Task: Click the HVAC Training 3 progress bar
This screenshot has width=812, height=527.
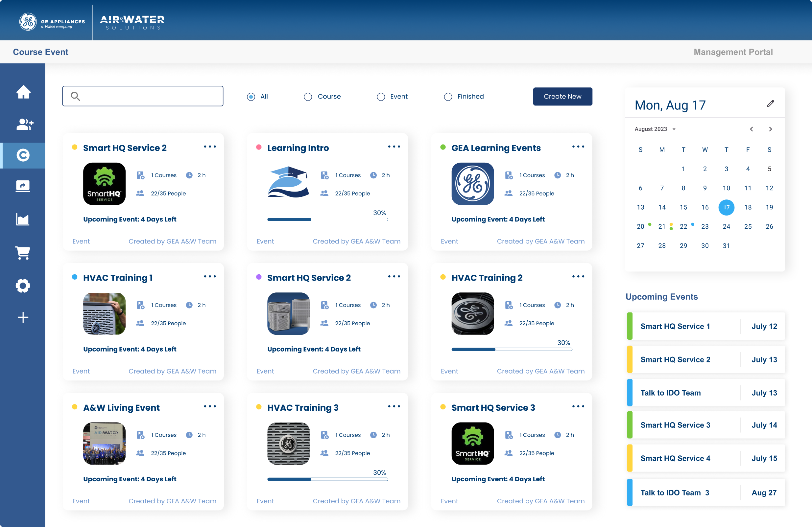Action: click(x=327, y=479)
